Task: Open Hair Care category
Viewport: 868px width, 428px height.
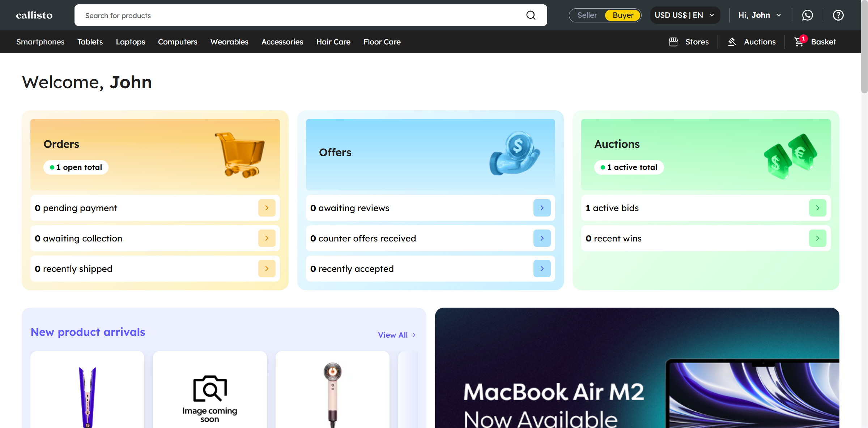Action: [x=333, y=42]
